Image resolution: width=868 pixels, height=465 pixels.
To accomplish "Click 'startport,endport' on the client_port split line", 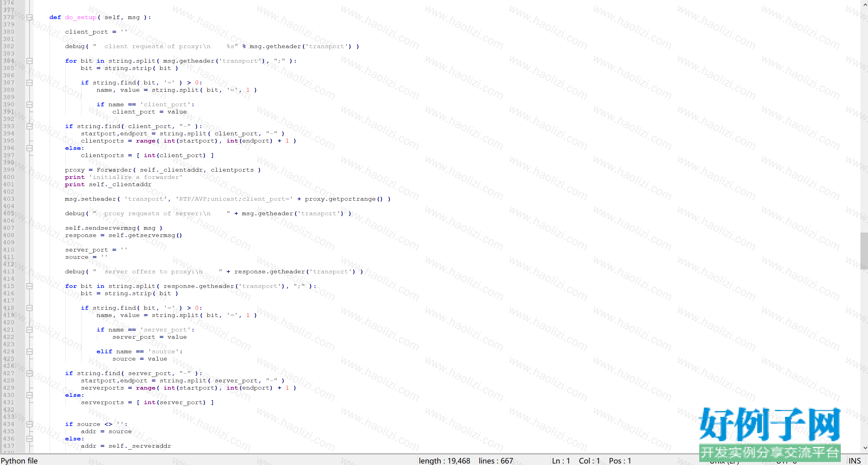I will (114, 134).
